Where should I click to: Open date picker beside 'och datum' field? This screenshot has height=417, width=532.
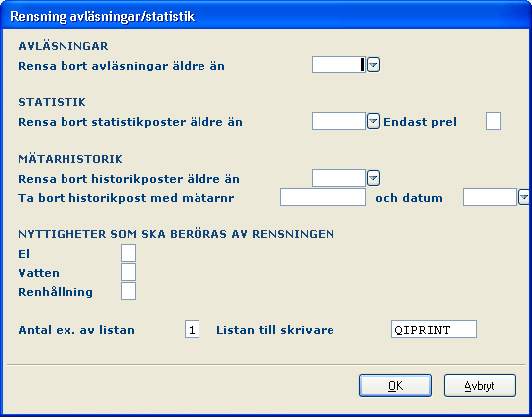pyautogui.click(x=524, y=197)
